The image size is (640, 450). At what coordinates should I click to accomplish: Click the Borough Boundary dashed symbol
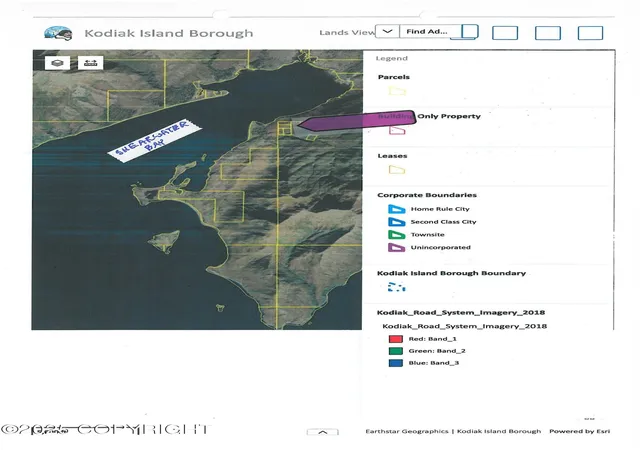tap(396, 287)
